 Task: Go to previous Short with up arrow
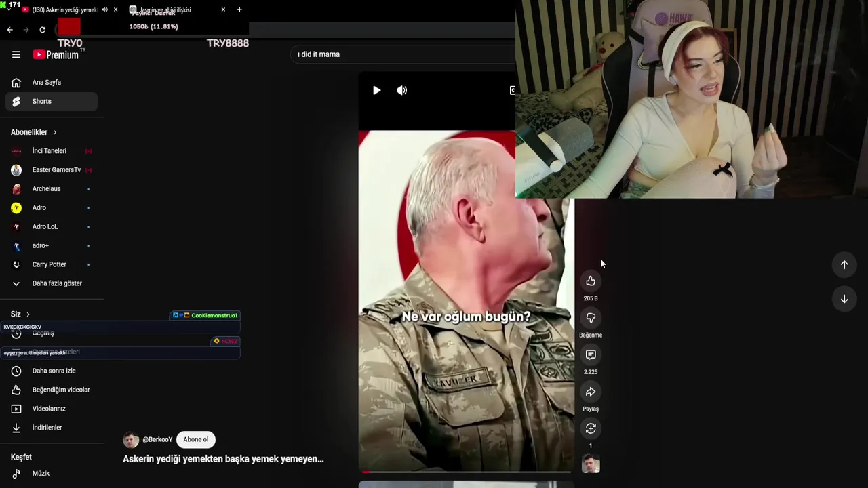coord(844,265)
